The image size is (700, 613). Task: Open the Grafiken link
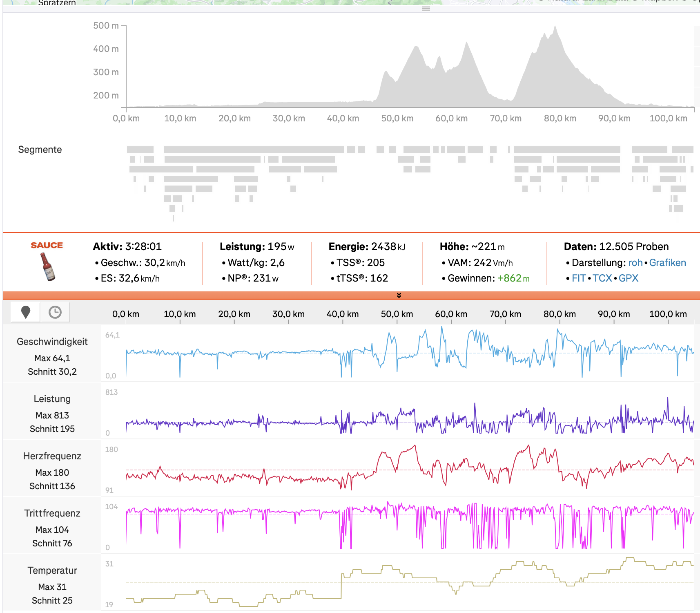pyautogui.click(x=667, y=263)
